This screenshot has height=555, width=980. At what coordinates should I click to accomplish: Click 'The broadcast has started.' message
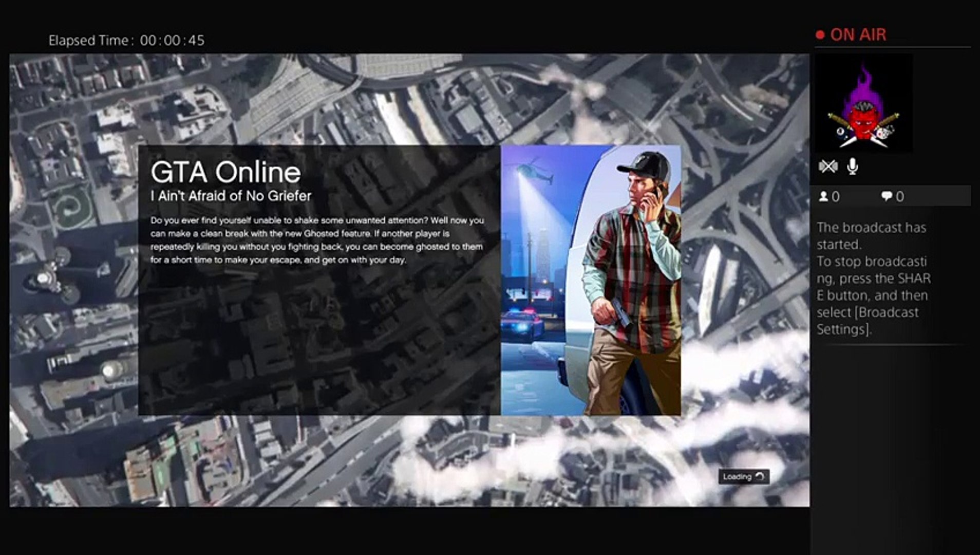click(x=871, y=236)
